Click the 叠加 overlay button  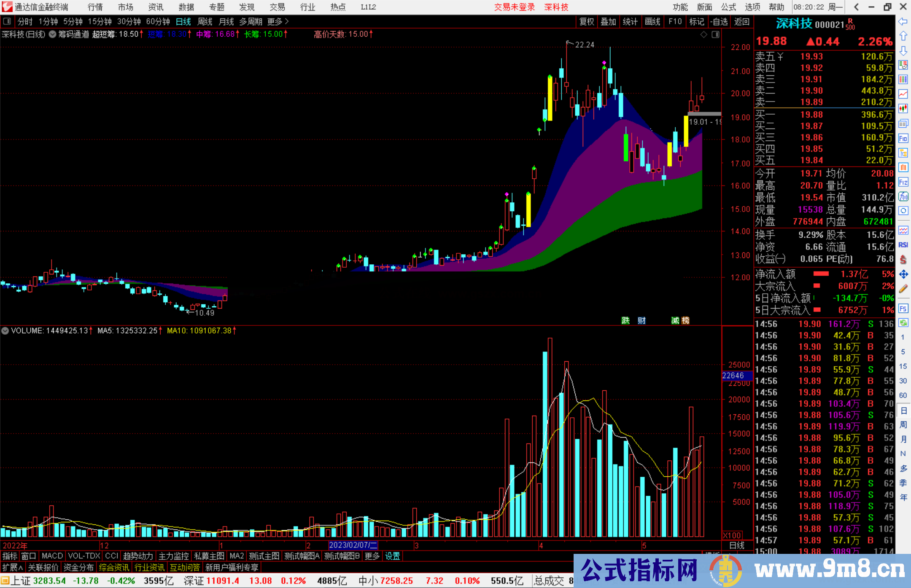[609, 21]
